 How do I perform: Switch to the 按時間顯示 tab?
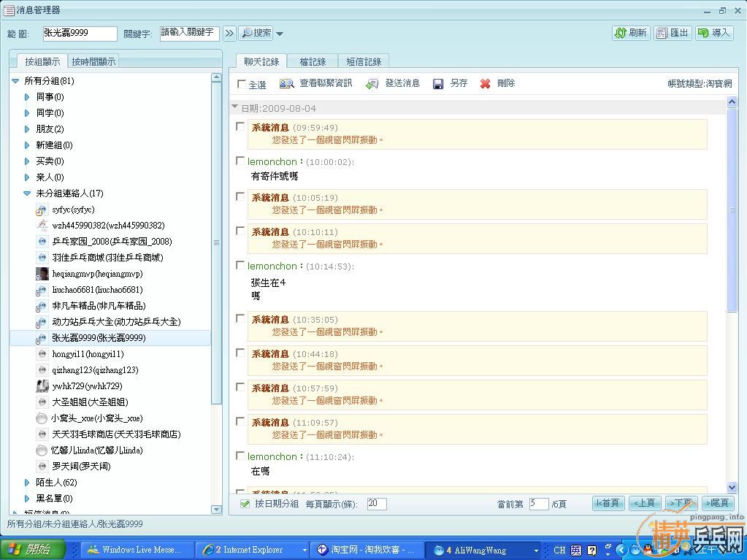click(x=93, y=61)
